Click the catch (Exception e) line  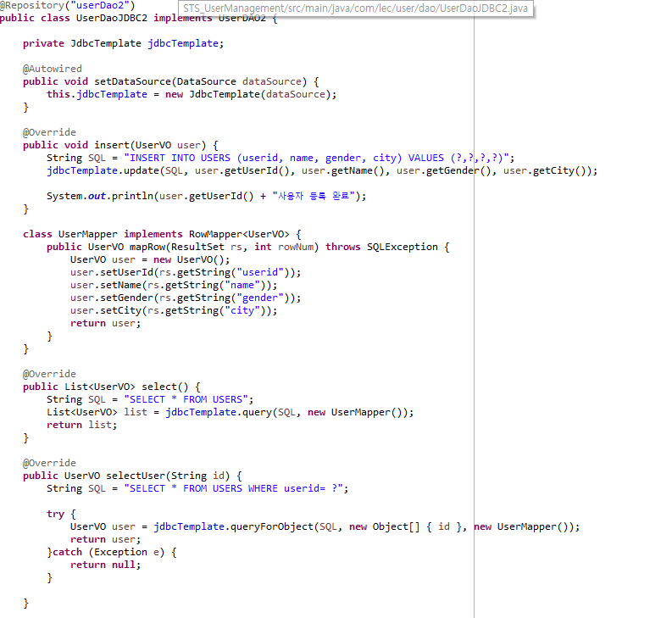(x=111, y=553)
